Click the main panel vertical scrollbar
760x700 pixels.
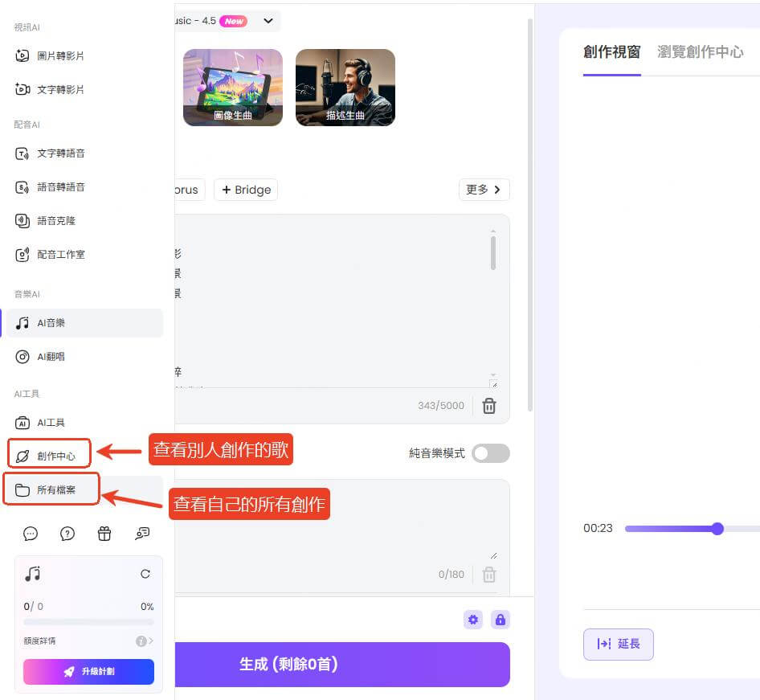tap(530, 215)
